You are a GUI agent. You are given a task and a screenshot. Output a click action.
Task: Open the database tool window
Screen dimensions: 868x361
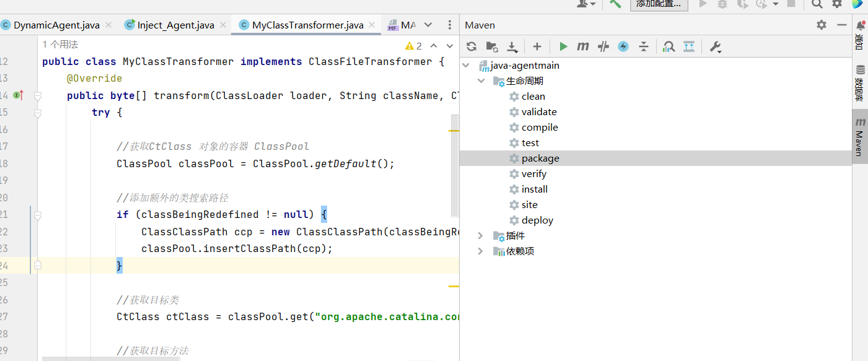coord(860,83)
